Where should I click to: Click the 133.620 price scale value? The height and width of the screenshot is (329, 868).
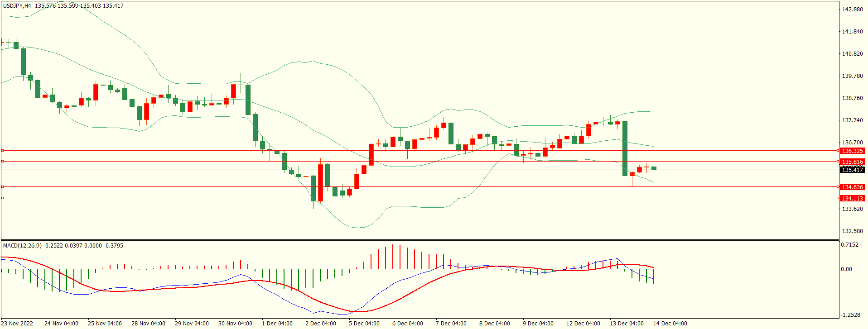tap(852, 209)
